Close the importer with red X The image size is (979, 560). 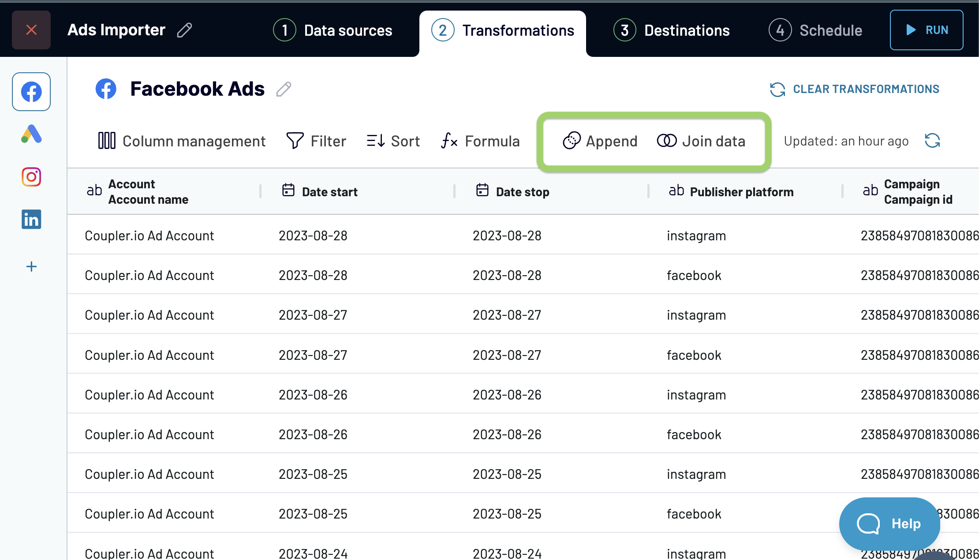31,30
